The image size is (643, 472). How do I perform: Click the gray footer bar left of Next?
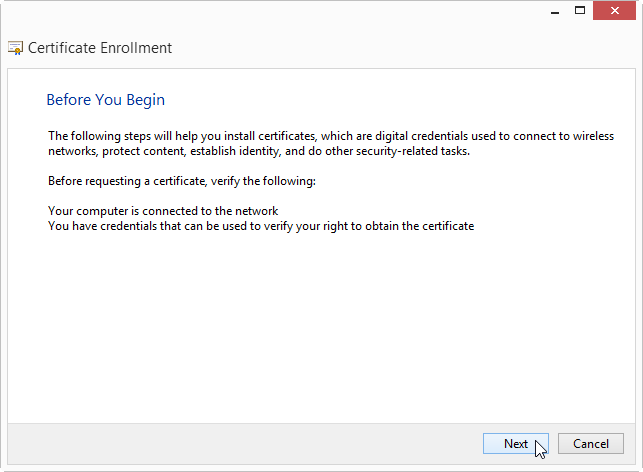pyautogui.click(x=242, y=444)
